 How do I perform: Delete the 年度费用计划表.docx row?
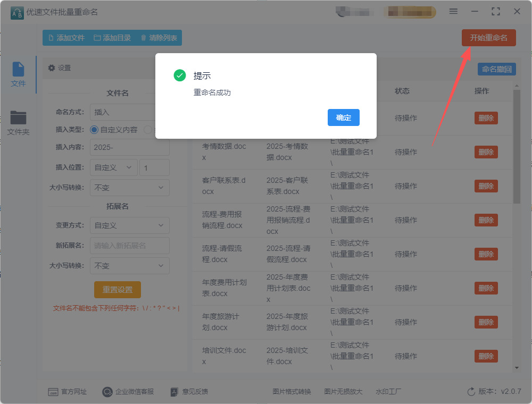coord(486,288)
